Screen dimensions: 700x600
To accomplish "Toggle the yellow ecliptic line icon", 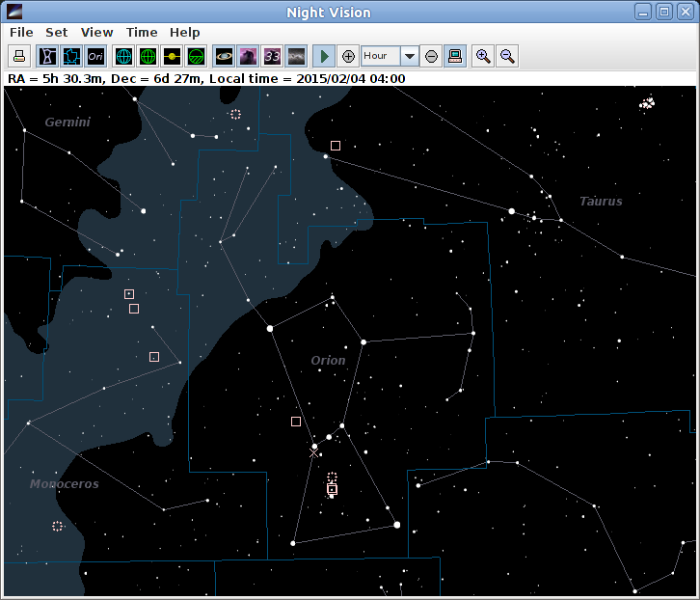I will (172, 56).
